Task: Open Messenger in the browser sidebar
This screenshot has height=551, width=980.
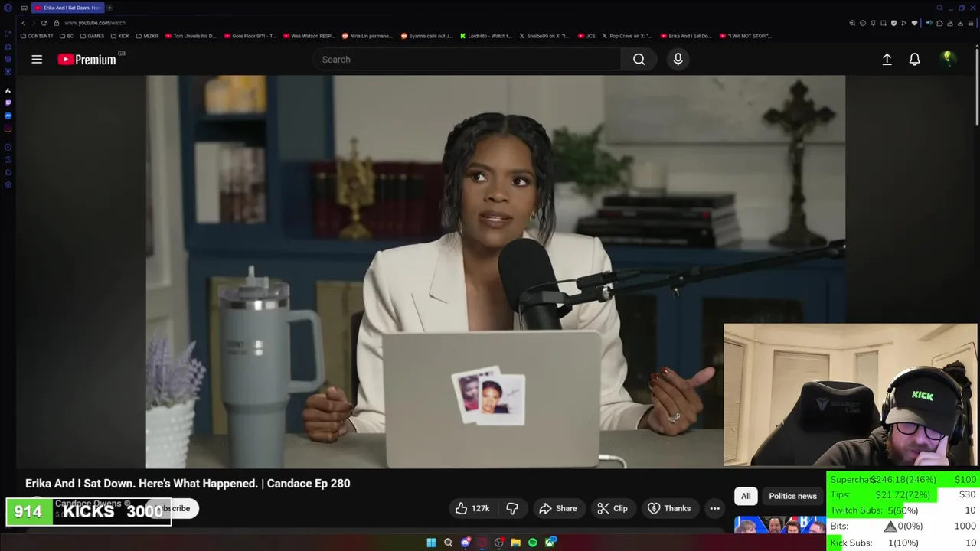Action: [8, 116]
